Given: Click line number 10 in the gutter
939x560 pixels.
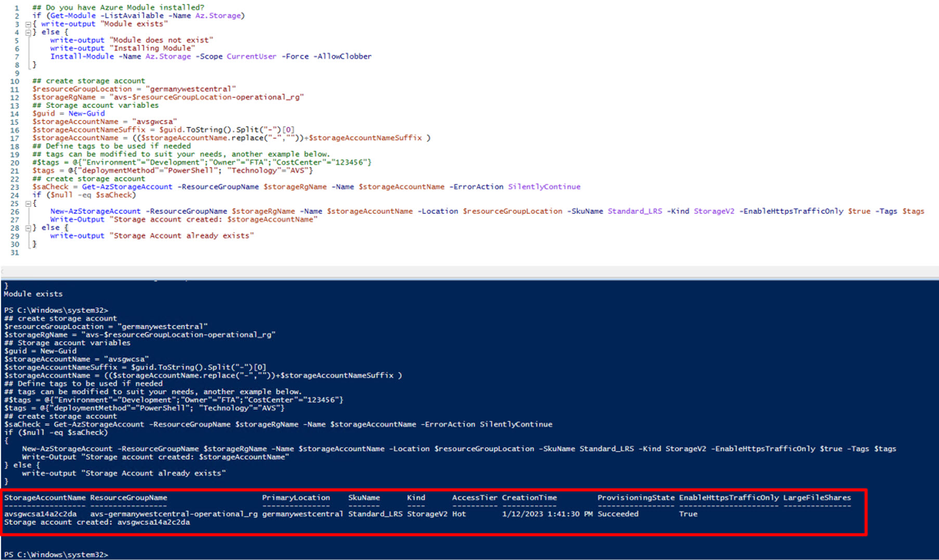Looking at the screenshot, I should coord(14,81).
